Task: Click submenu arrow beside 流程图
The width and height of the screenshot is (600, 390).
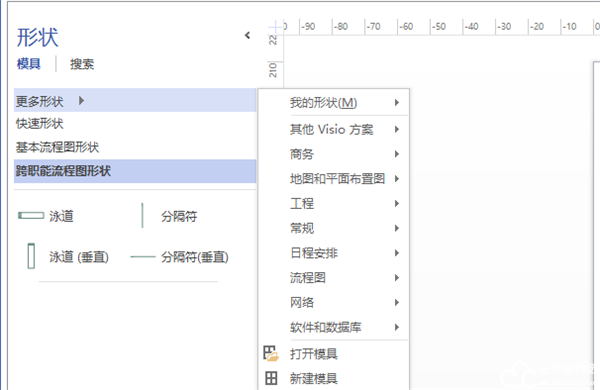Action: point(397,277)
